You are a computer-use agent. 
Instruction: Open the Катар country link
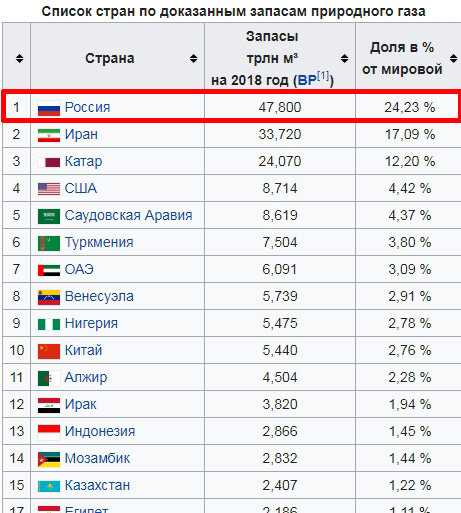[x=83, y=161]
